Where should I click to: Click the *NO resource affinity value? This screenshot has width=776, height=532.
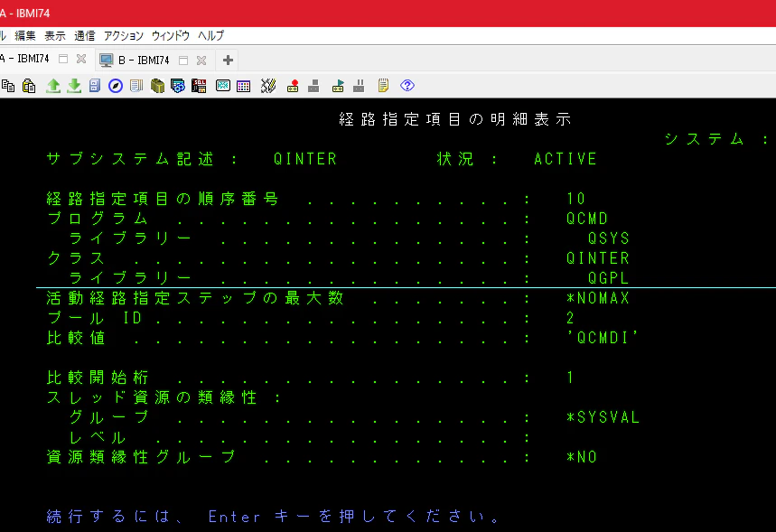582,457
